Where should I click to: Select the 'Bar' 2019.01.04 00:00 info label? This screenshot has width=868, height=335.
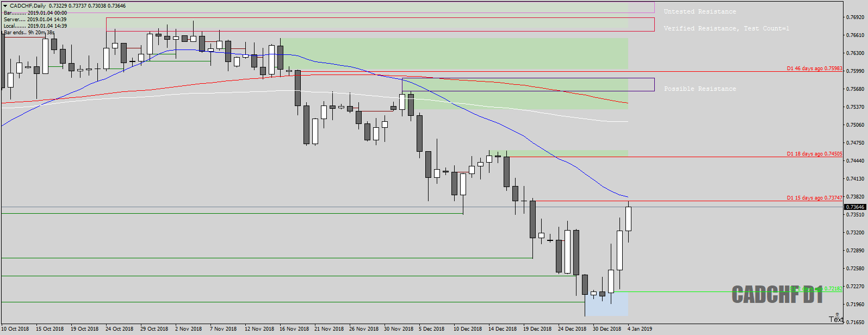pos(35,13)
